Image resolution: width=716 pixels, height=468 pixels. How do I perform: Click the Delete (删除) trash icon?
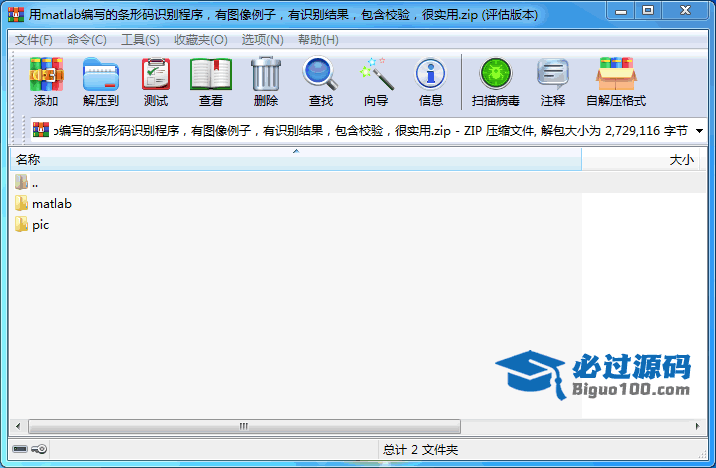click(x=266, y=74)
